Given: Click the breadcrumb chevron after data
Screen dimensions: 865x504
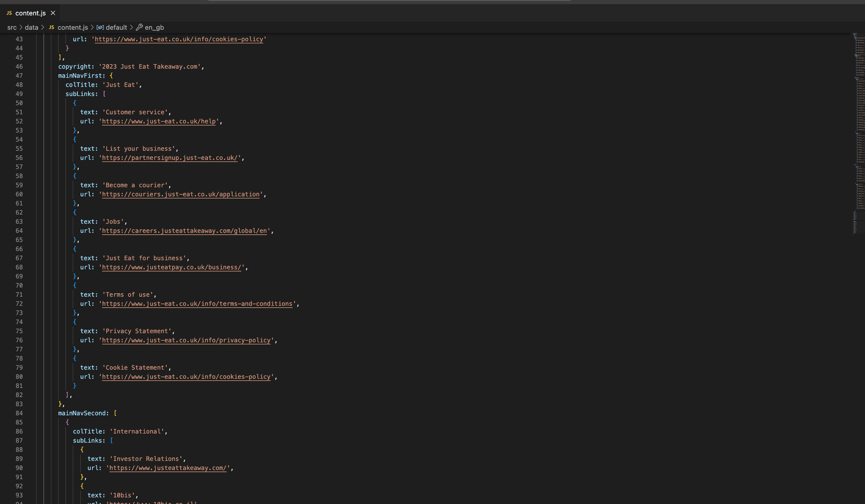Looking at the screenshot, I should pos(43,27).
